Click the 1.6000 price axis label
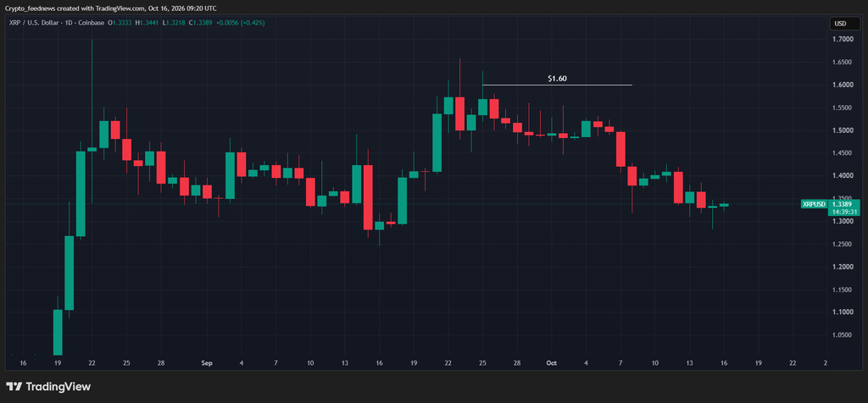This screenshot has width=868, height=403. (842, 85)
